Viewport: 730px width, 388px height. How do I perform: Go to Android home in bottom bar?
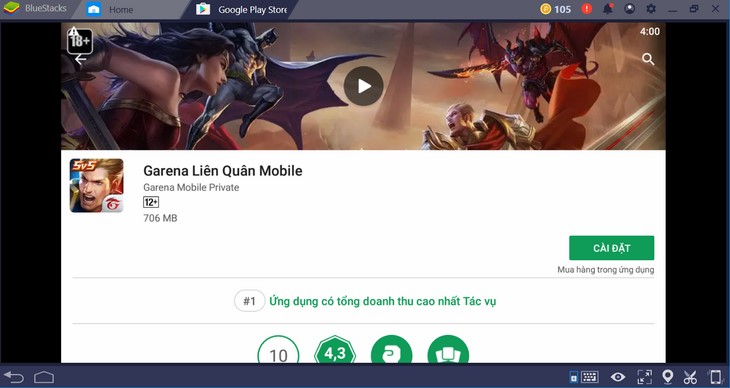[44, 377]
